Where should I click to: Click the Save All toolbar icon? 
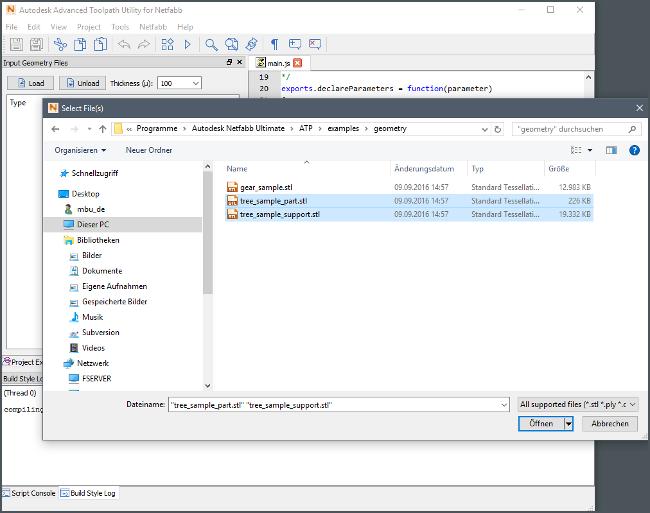(36, 44)
